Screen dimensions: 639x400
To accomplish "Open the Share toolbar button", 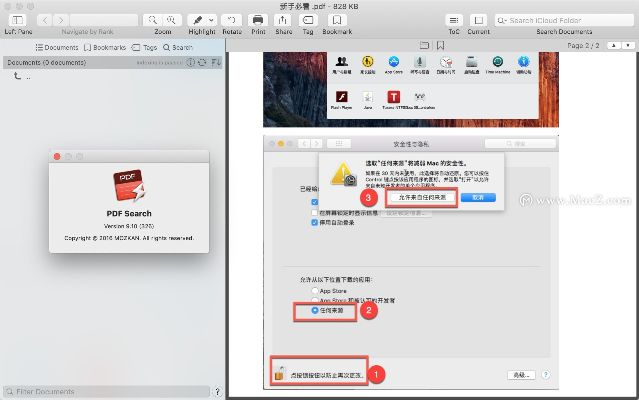I will pyautogui.click(x=284, y=20).
